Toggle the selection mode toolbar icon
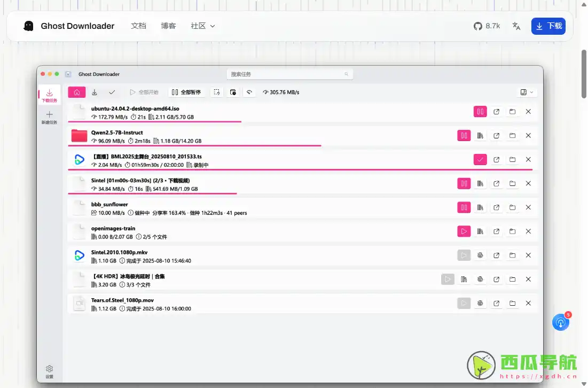The height and width of the screenshot is (388, 588). (x=216, y=92)
